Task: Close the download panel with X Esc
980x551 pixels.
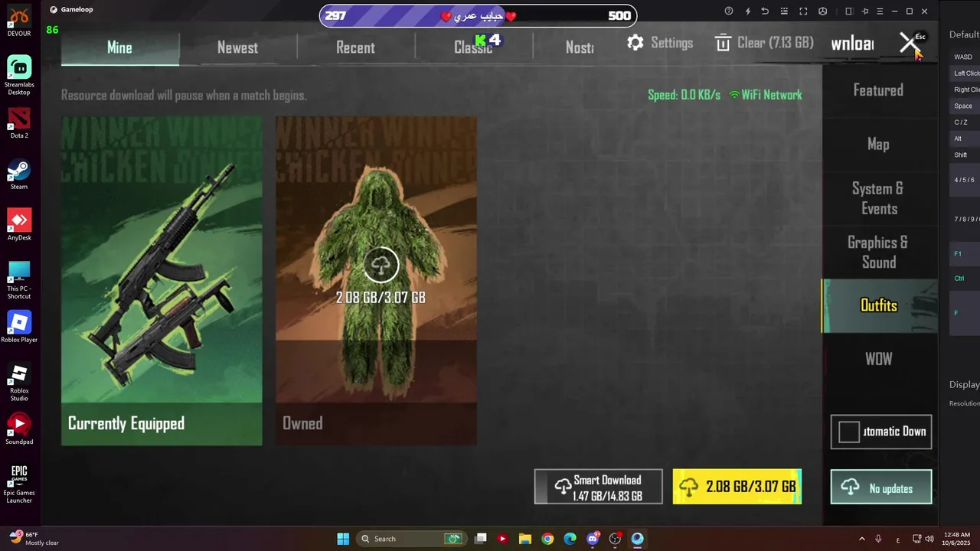Action: [910, 43]
